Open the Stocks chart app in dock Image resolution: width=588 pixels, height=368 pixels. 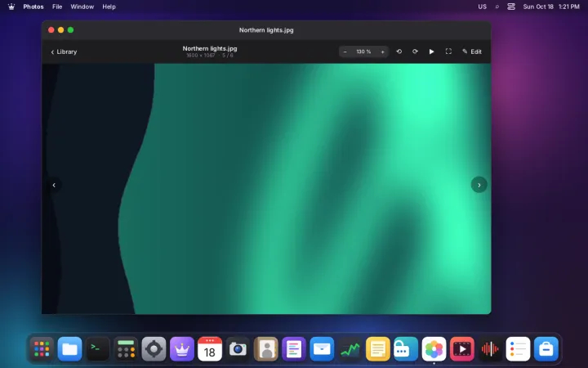[350, 349]
